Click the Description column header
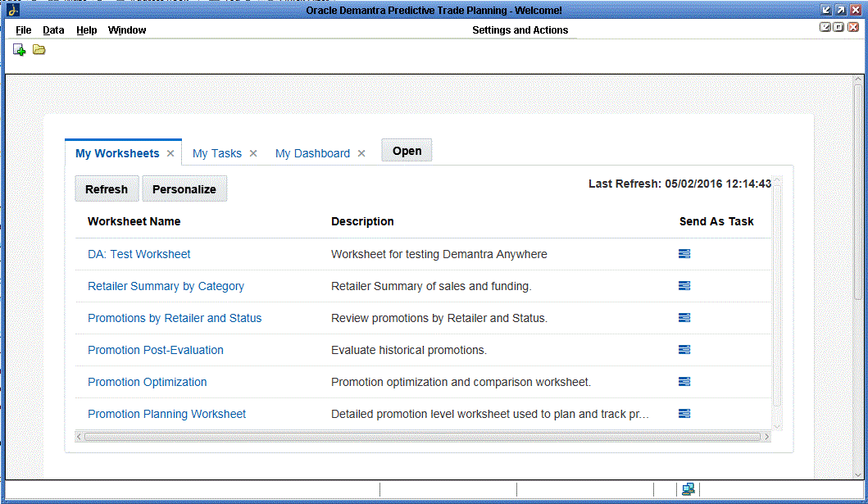This screenshot has width=868, height=504. click(x=362, y=221)
